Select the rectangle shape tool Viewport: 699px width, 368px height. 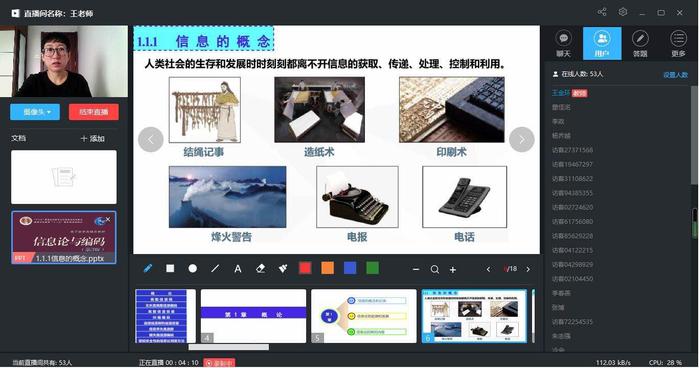170,269
